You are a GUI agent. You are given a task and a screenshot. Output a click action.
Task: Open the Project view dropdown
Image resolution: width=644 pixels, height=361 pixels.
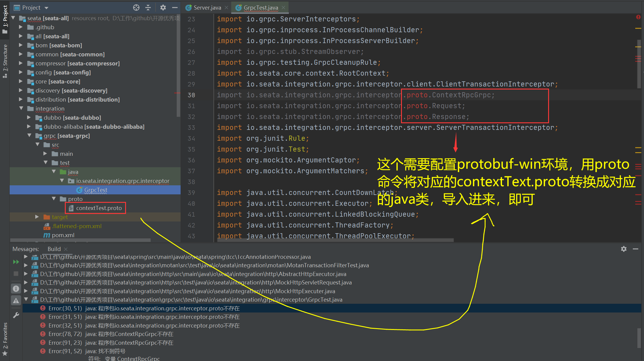pos(46,8)
